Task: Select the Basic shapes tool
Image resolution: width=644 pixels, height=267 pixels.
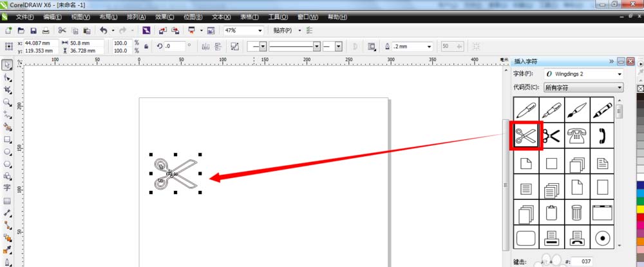Action: [x=7, y=176]
